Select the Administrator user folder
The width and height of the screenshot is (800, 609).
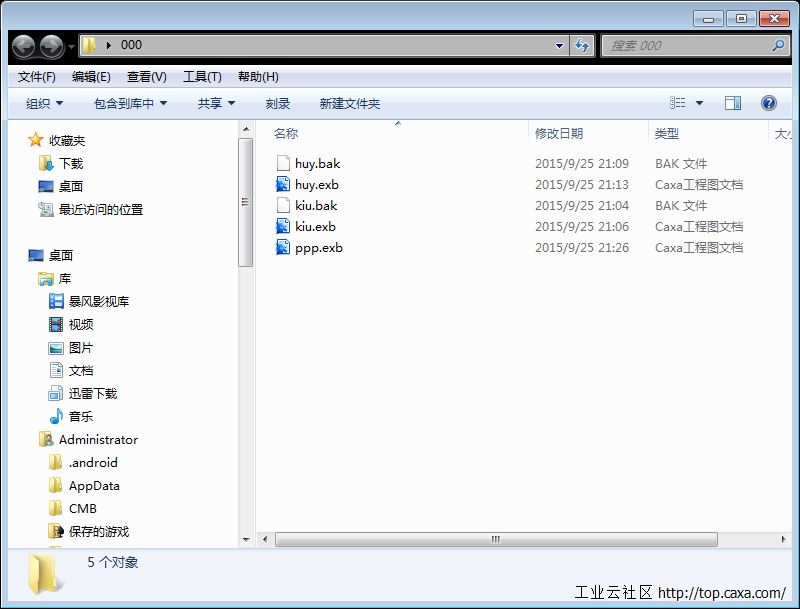98,440
